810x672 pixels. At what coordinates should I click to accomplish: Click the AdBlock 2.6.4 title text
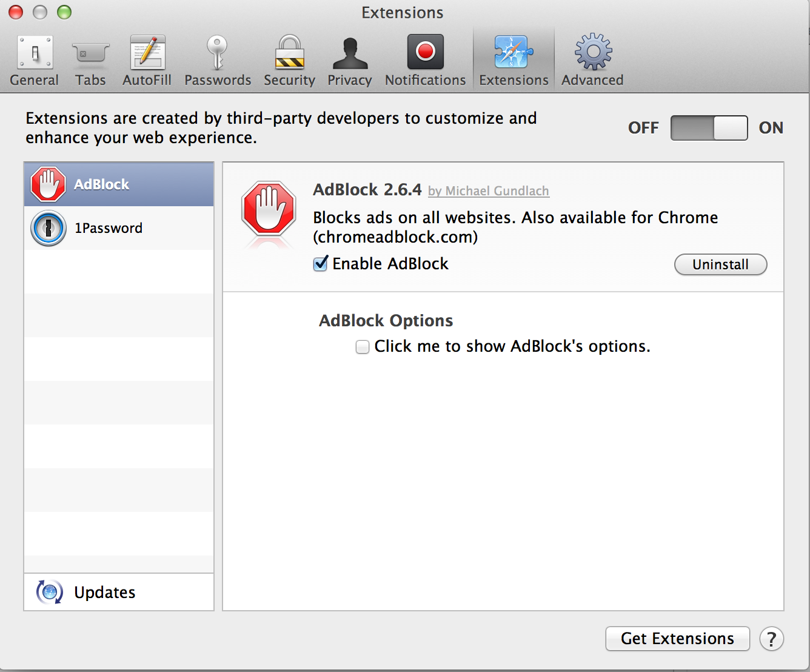pos(367,190)
